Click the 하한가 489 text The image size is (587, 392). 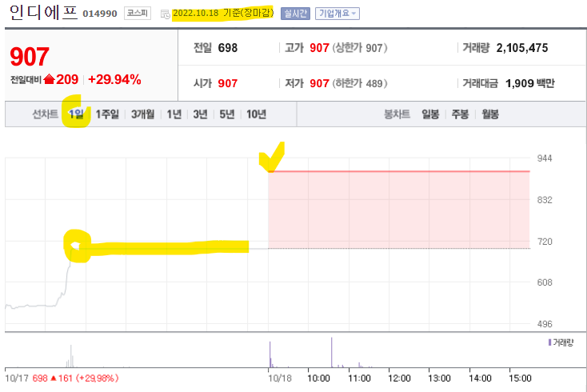360,83
